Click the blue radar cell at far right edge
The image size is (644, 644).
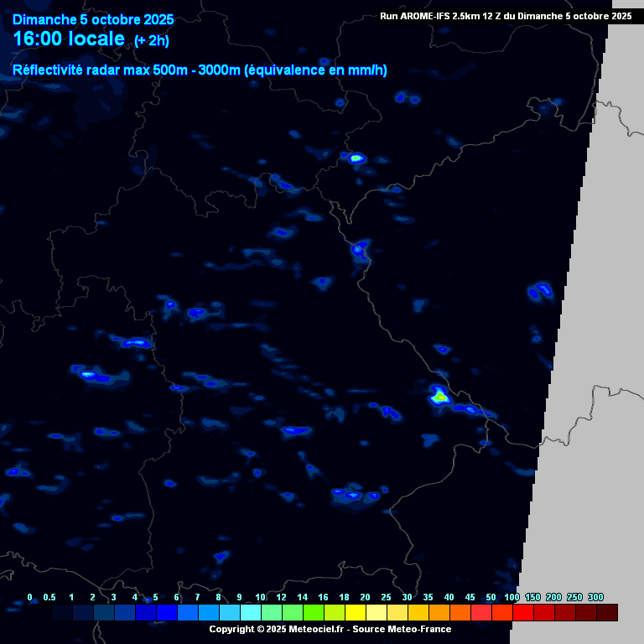[539, 291]
